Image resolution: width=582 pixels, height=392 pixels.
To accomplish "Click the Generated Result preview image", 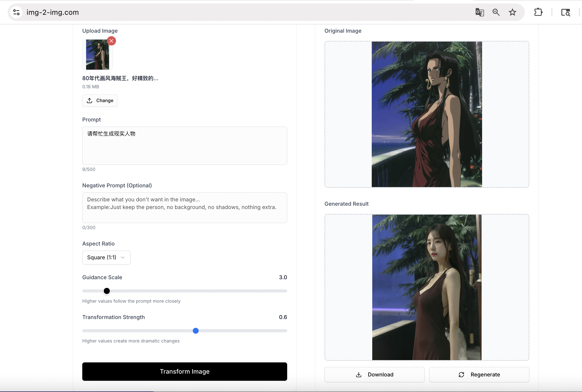I will [x=427, y=287].
